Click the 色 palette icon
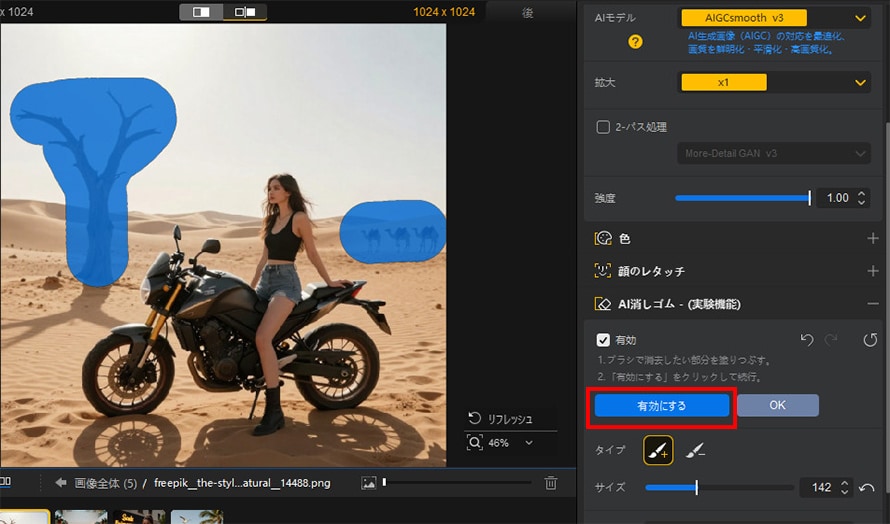The height and width of the screenshot is (524, 890). [603, 238]
